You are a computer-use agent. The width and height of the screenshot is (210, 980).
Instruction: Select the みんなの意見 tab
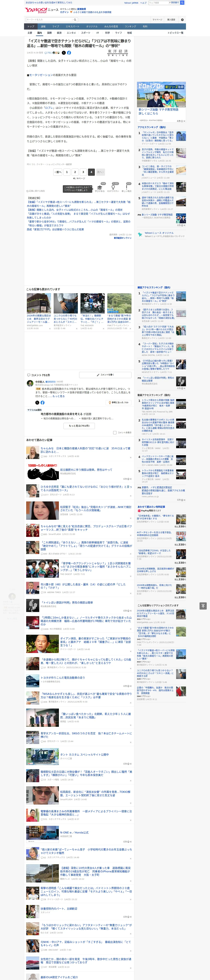click(111, 27)
